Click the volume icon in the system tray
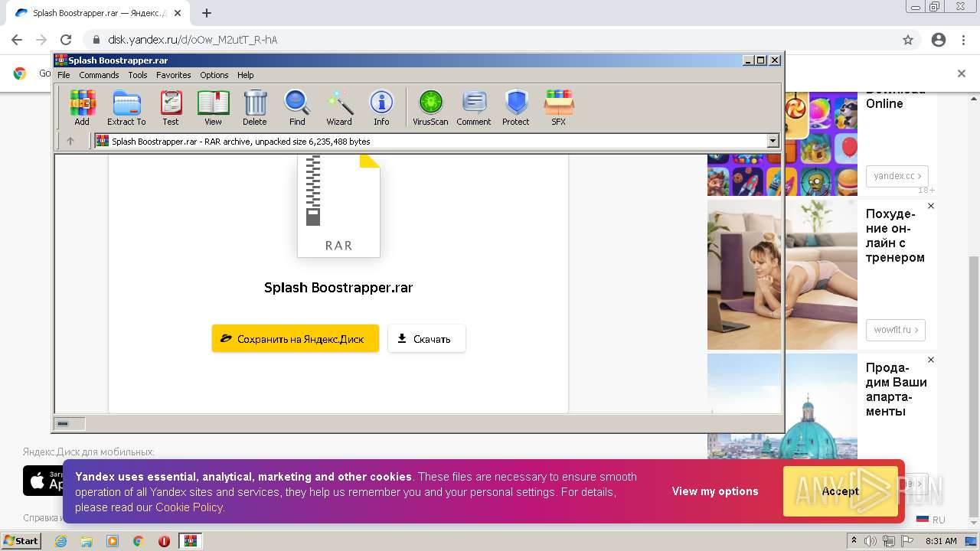The height and width of the screenshot is (551, 980). 871,541
